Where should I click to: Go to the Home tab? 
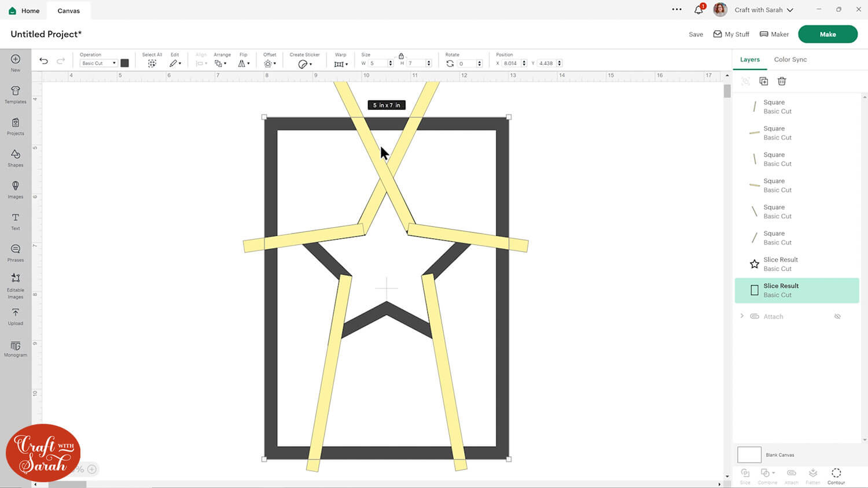(24, 10)
